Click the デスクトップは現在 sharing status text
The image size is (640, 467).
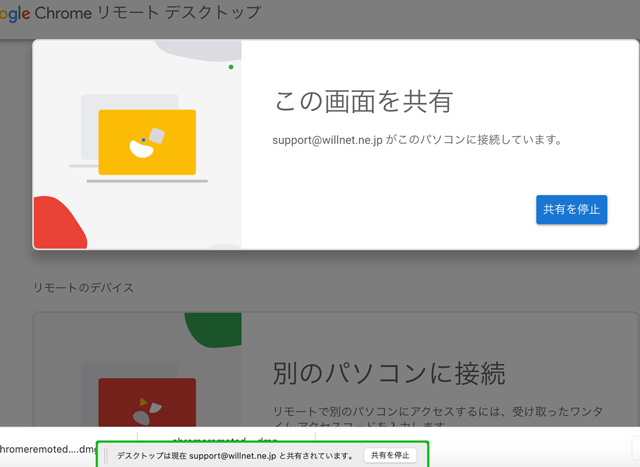pyautogui.click(x=236, y=456)
